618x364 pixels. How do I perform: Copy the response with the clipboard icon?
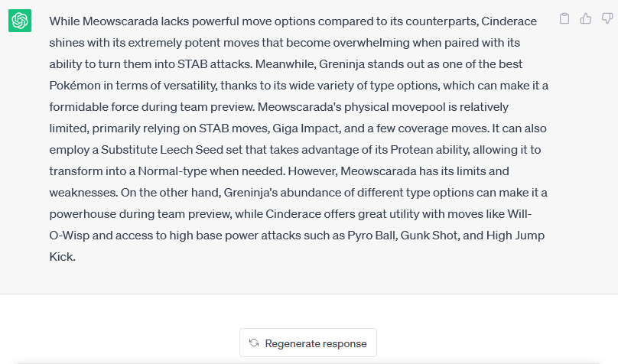564,18
